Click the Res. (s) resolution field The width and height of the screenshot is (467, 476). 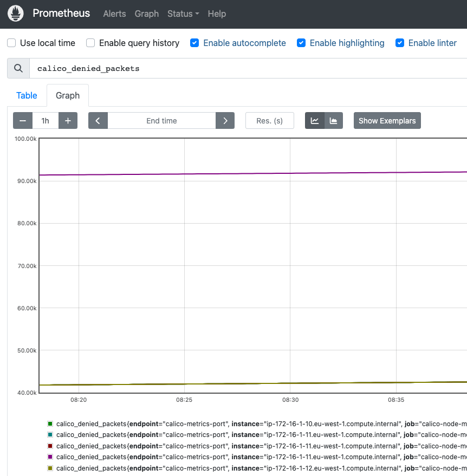click(270, 121)
